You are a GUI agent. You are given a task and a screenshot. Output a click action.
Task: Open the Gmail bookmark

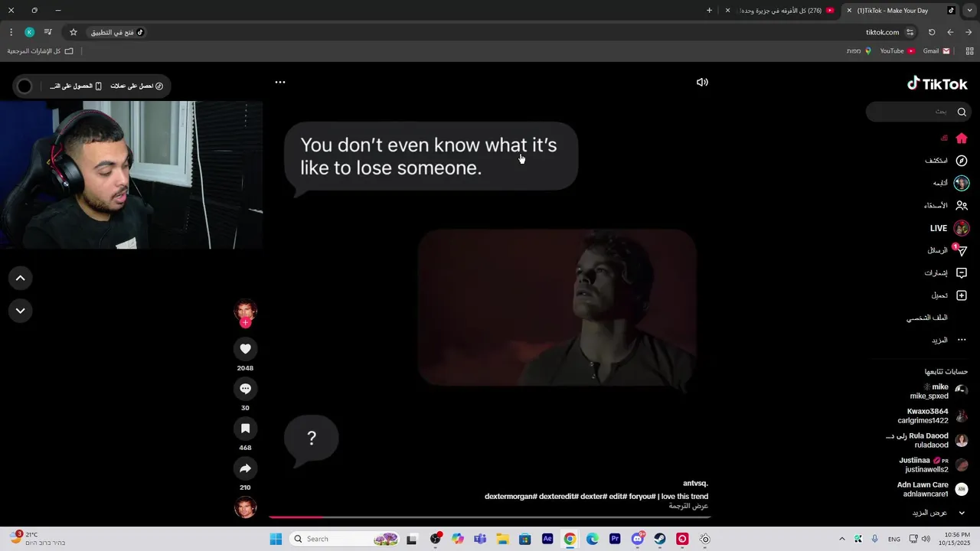pyautogui.click(x=936, y=51)
